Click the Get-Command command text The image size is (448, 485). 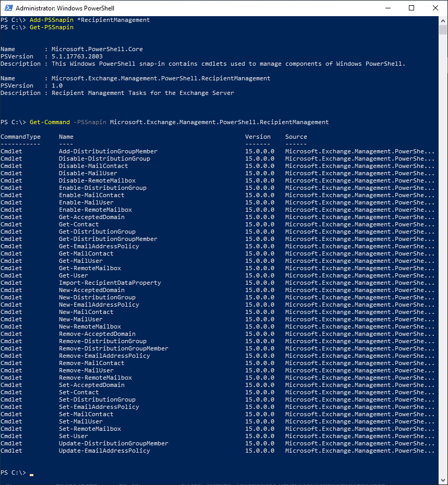tap(50, 122)
